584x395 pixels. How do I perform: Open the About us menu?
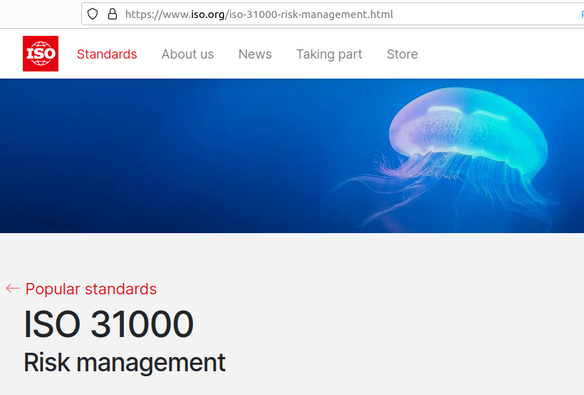187,54
